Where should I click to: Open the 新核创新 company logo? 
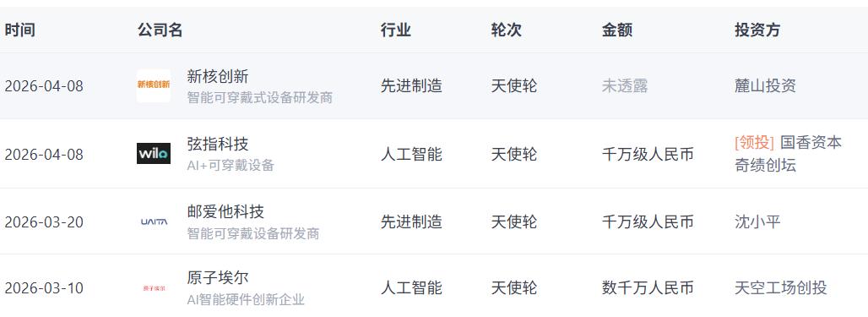coord(154,86)
